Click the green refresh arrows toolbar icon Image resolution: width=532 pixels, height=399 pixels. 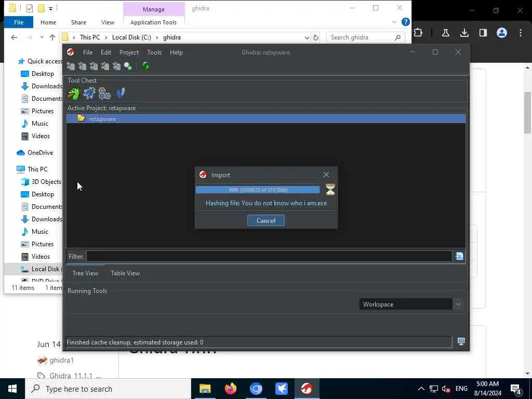145,66
